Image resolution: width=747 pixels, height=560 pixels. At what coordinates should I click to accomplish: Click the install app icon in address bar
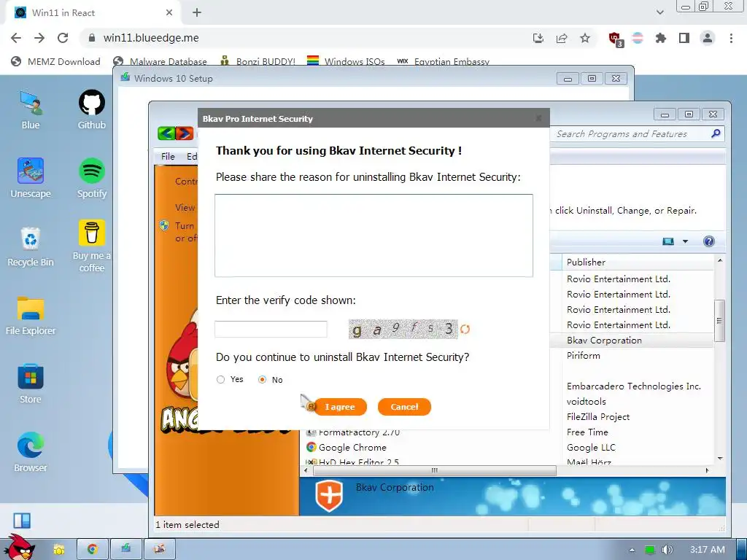(538, 38)
